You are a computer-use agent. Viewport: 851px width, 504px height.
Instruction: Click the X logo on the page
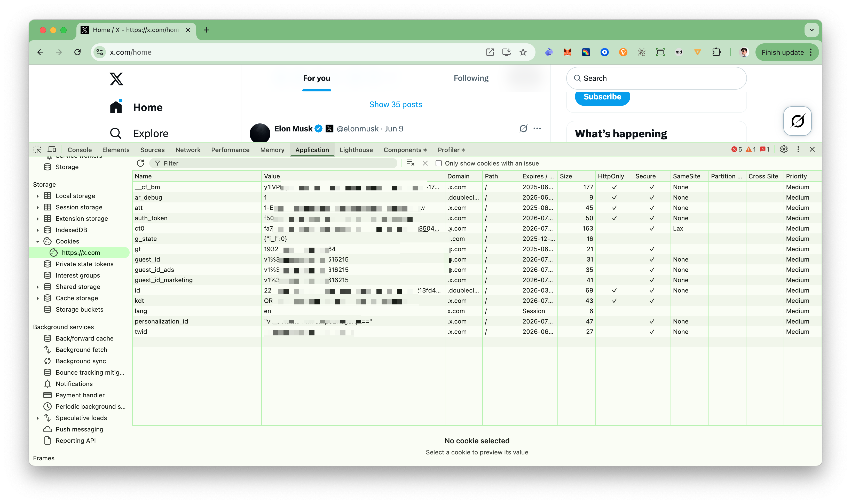coord(116,79)
